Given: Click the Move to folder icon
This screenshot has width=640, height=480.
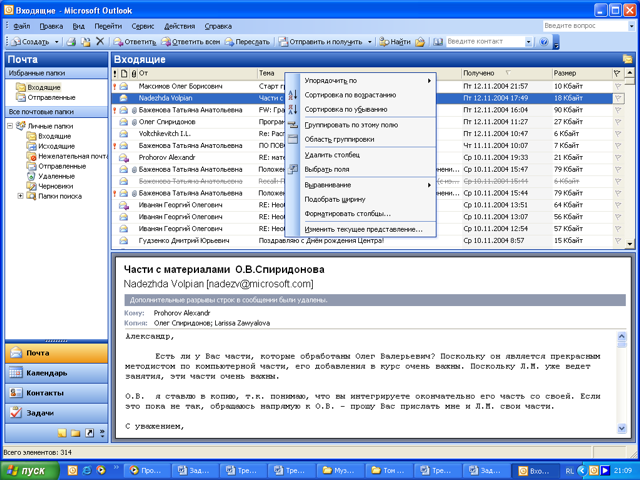Looking at the screenshot, I should [85, 42].
